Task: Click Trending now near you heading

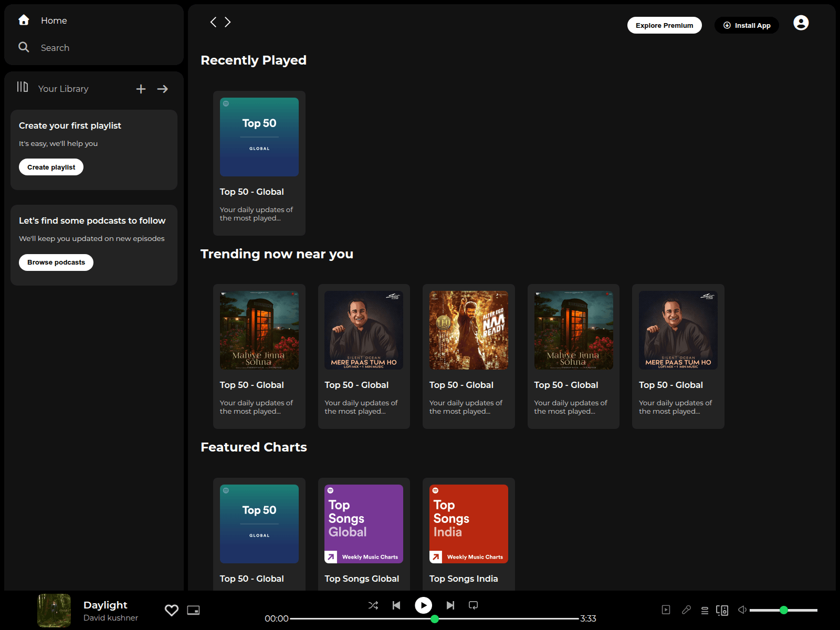Action: coord(277,254)
